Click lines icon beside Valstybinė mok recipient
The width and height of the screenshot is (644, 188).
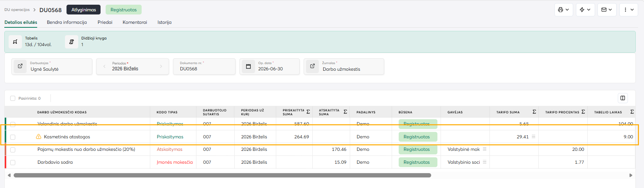(485, 149)
